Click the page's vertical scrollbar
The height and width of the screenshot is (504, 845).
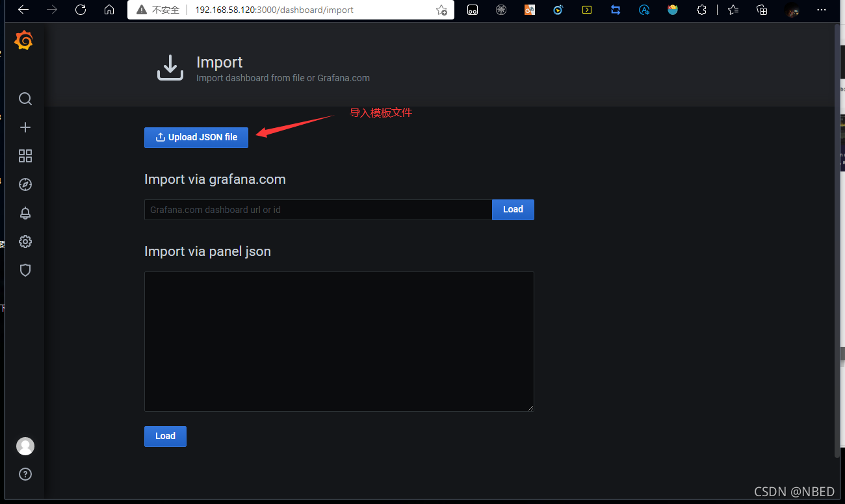(x=837, y=240)
